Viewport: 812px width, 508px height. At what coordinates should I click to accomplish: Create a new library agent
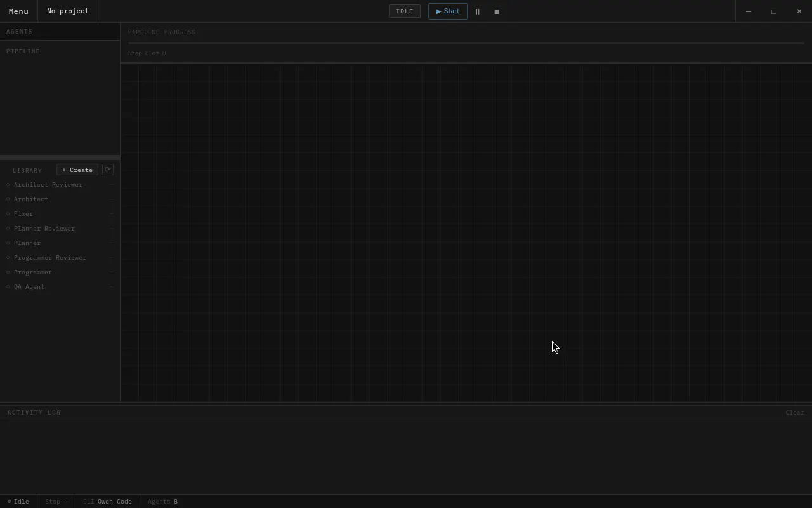(x=77, y=170)
